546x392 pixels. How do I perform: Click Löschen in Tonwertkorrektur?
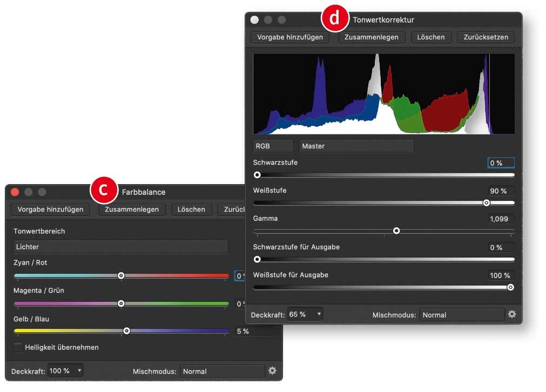[x=431, y=37]
